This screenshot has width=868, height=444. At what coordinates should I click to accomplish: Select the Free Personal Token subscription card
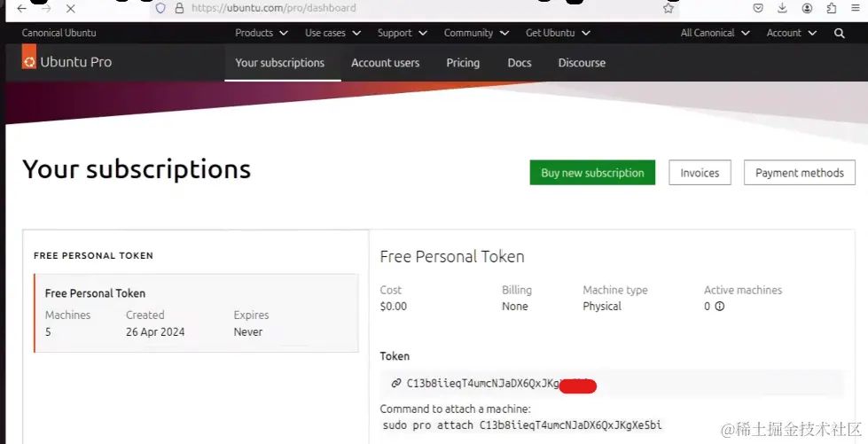196,313
